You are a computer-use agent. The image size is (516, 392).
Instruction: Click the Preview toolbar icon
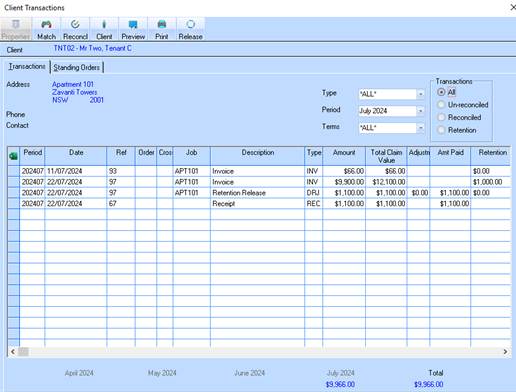pyautogui.click(x=133, y=29)
